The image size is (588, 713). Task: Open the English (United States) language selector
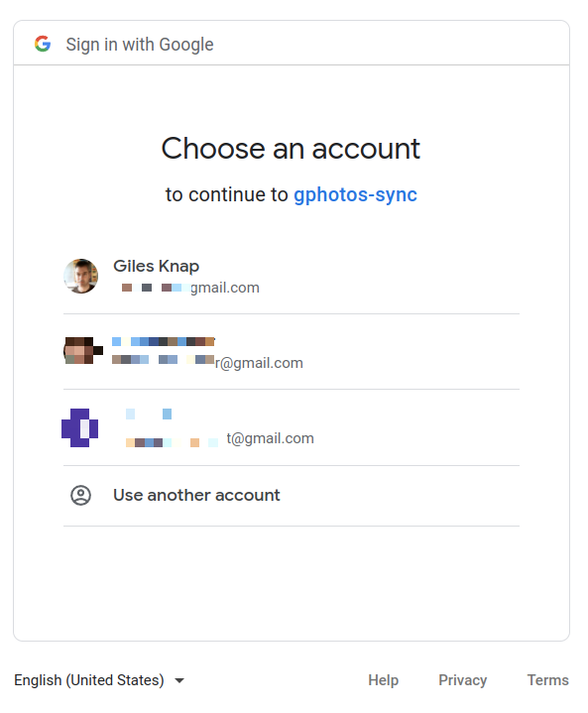99,680
